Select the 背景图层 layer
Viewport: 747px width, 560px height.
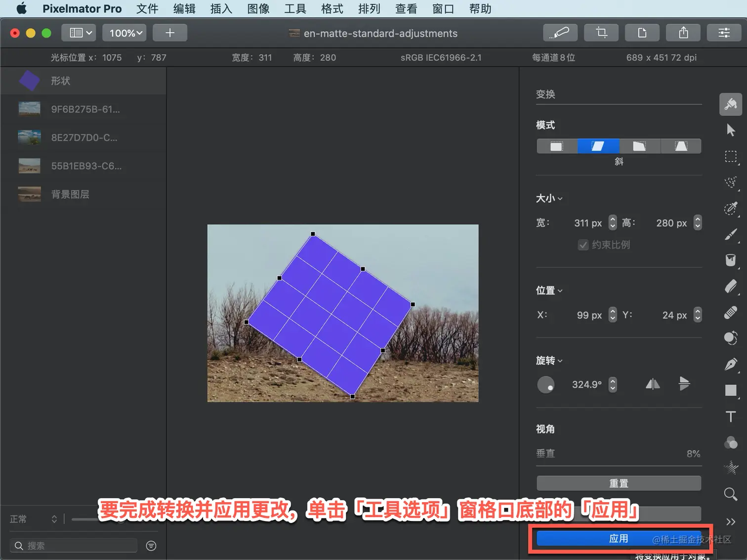(x=83, y=194)
